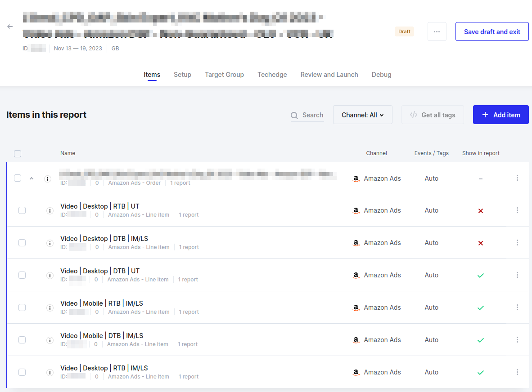
Task: Click info icon for Video | Mobile | RTB | IM/LS
Action: tap(50, 308)
